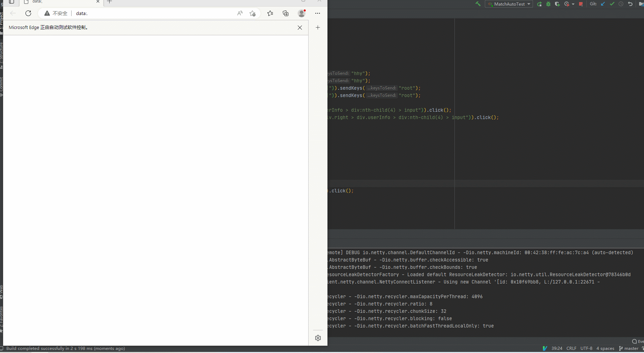Click the Build completed successfully status message
This screenshot has width=644, height=353.
[x=66, y=348]
